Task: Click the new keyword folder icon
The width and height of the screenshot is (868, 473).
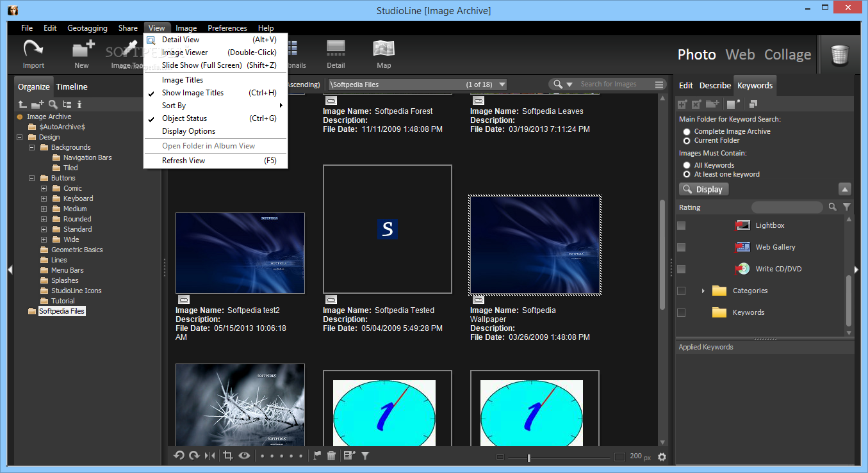Action: tap(712, 104)
